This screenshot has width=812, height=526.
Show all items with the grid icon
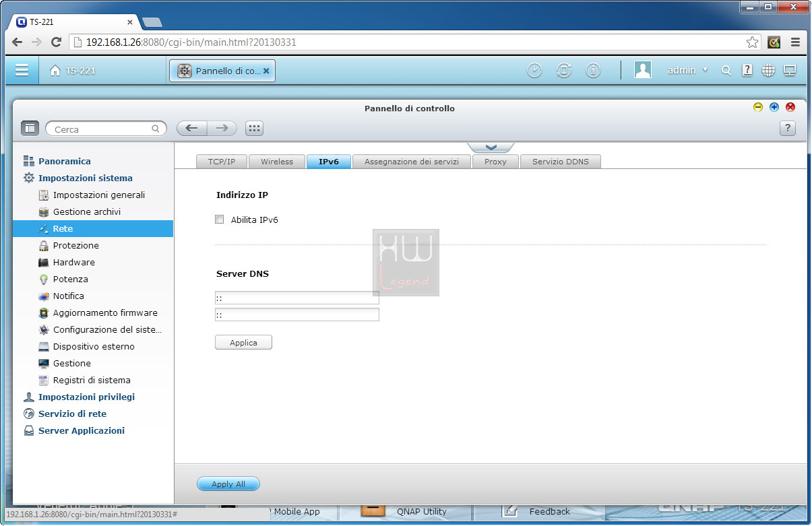(254, 129)
